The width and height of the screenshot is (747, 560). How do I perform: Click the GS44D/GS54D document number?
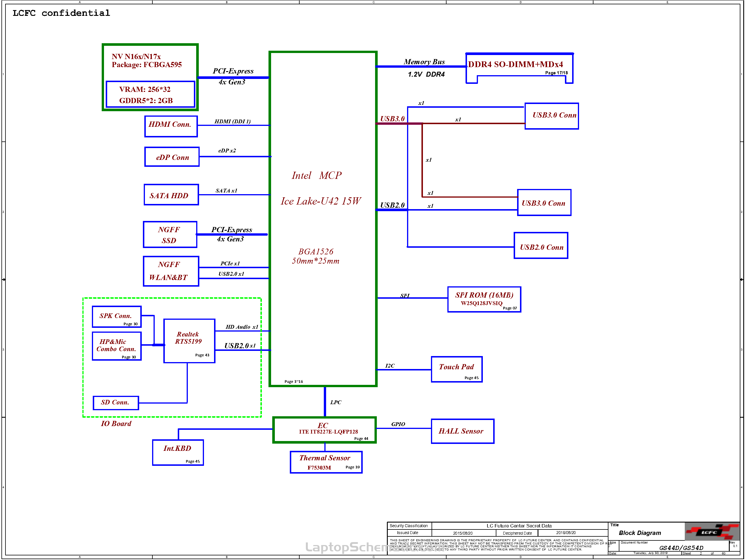[x=681, y=548]
